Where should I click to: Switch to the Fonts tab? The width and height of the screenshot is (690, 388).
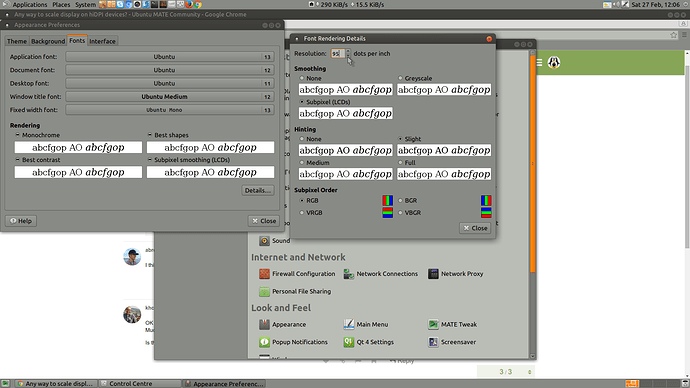point(77,40)
